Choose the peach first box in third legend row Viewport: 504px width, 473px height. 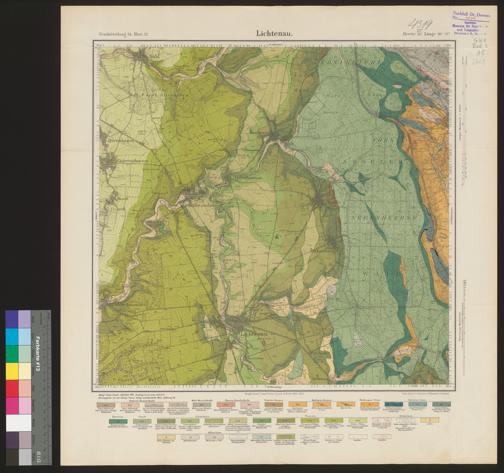tap(166, 437)
